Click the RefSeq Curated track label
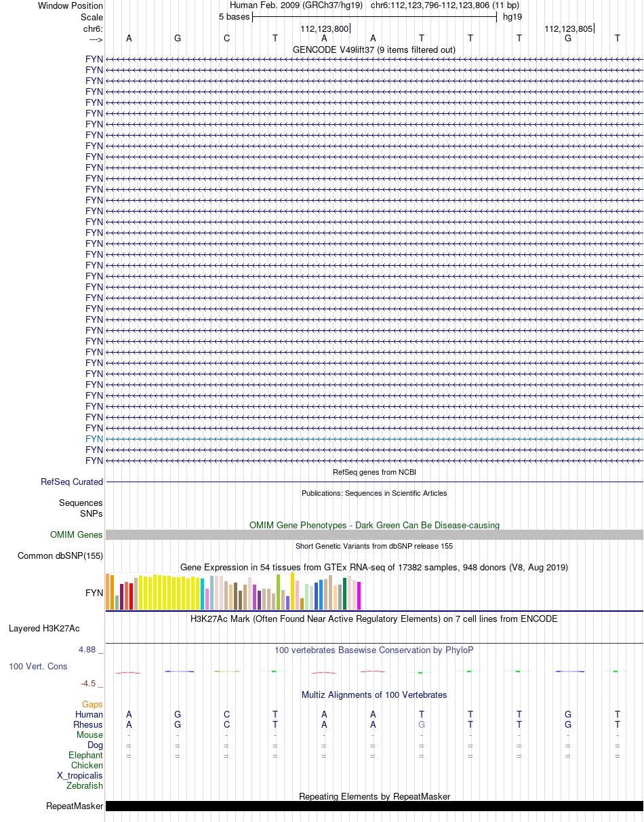 (72, 482)
